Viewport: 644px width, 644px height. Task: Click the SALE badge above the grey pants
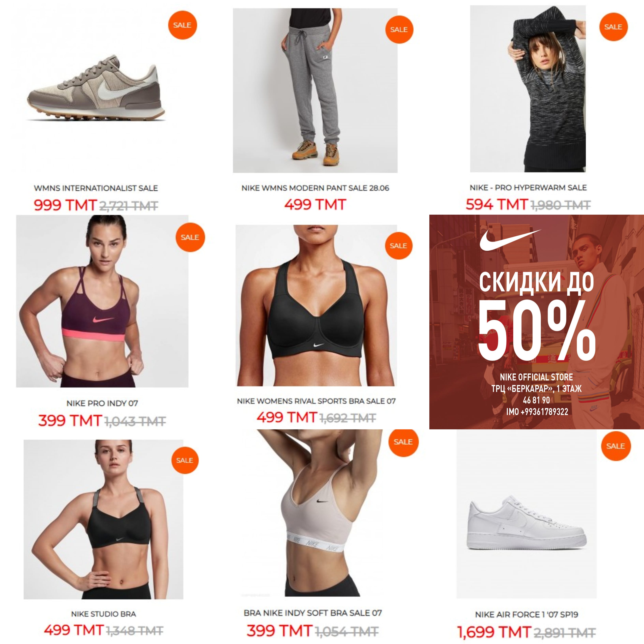399,29
